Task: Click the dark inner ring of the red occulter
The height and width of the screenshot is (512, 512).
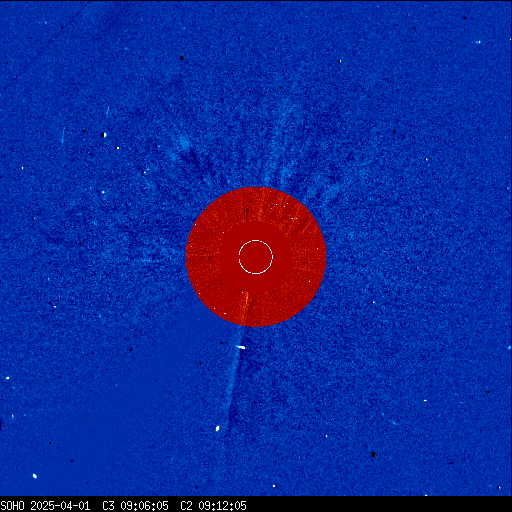Action: coord(256,257)
